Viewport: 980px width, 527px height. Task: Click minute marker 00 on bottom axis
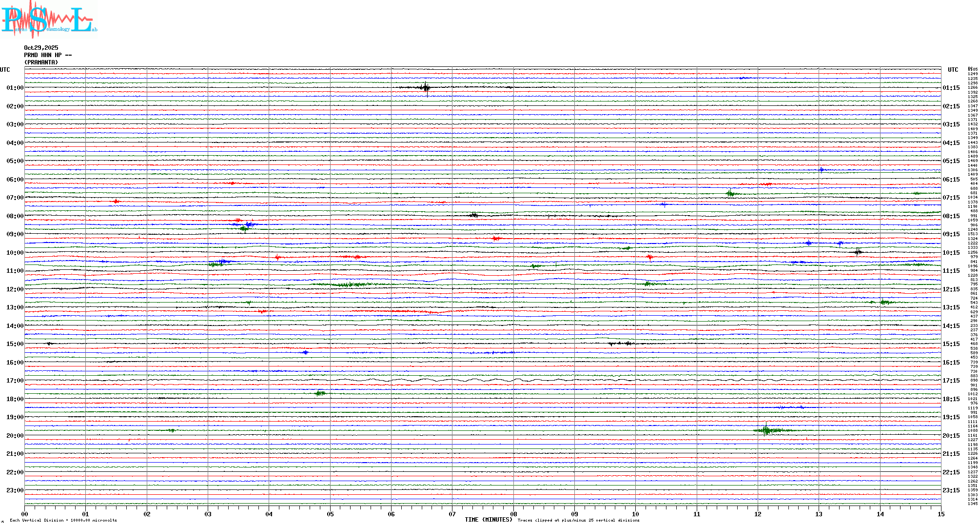pos(25,514)
